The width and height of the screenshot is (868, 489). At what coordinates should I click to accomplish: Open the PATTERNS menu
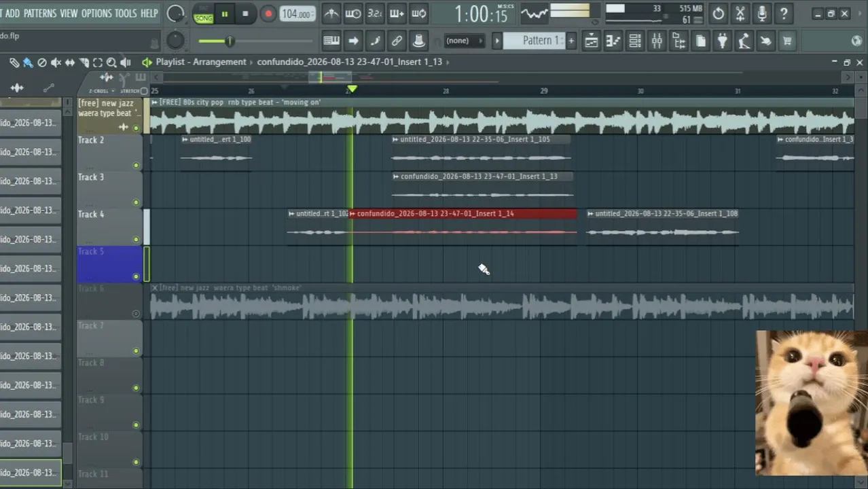pyautogui.click(x=40, y=13)
